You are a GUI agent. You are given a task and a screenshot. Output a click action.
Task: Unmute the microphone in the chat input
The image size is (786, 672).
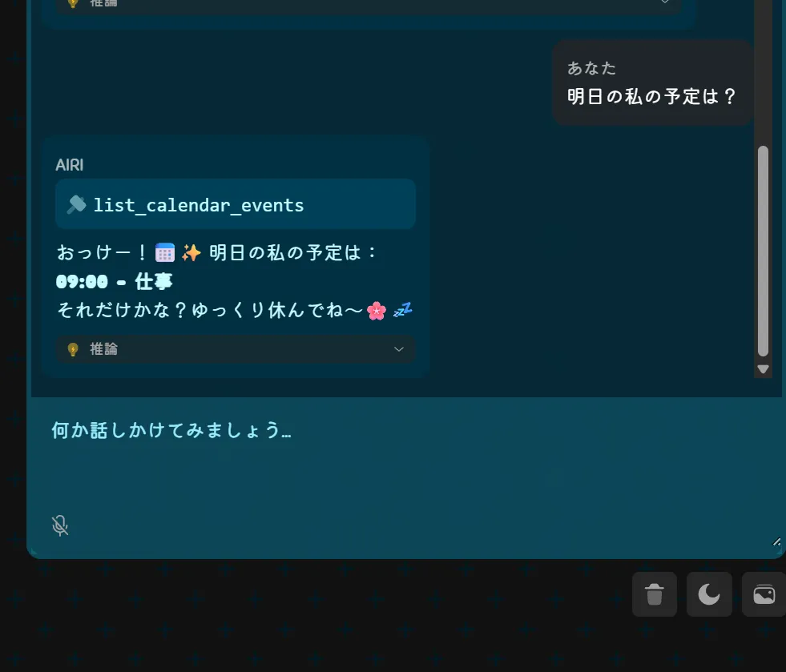[x=60, y=525]
